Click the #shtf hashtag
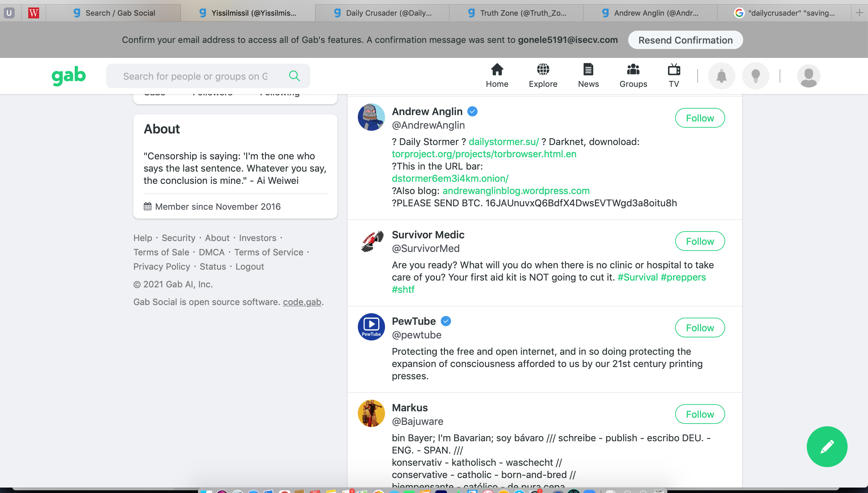 [403, 289]
